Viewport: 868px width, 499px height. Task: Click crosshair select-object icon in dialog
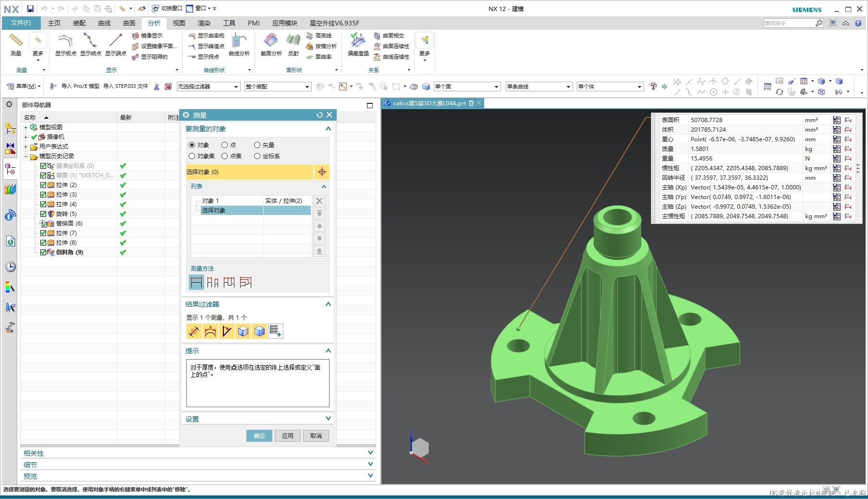(x=322, y=172)
